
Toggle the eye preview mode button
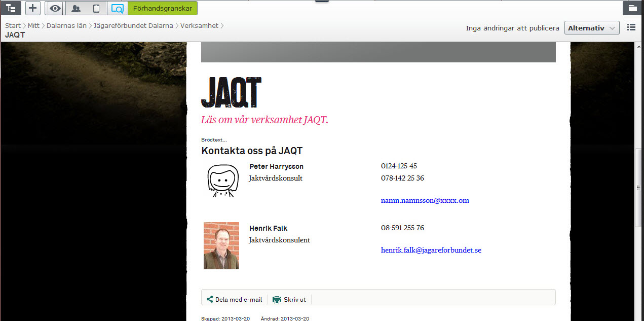(55, 8)
